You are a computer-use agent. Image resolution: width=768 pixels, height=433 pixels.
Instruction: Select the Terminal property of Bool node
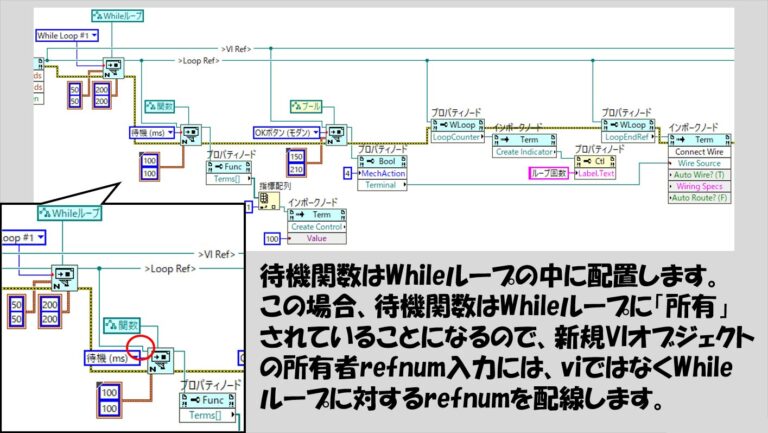(382, 185)
